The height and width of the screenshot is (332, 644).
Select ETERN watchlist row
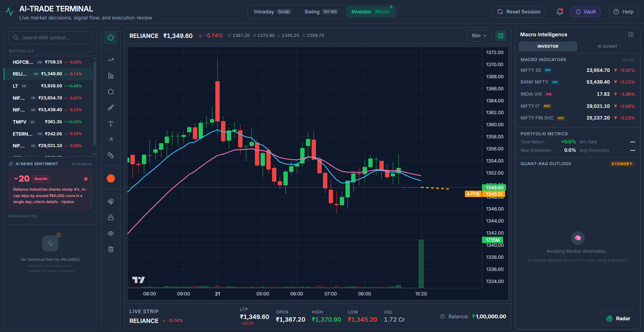48,134
